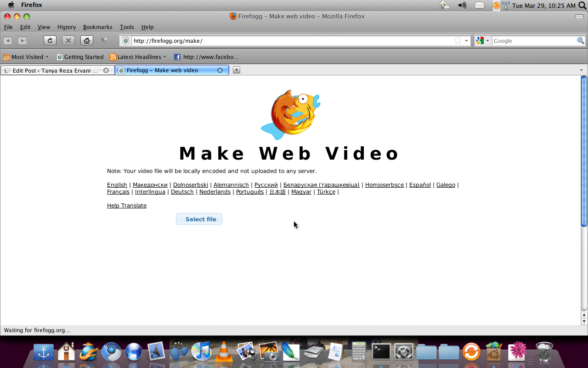588x368 pixels.
Task: Go to the Firefox home page
Action: pyautogui.click(x=87, y=40)
